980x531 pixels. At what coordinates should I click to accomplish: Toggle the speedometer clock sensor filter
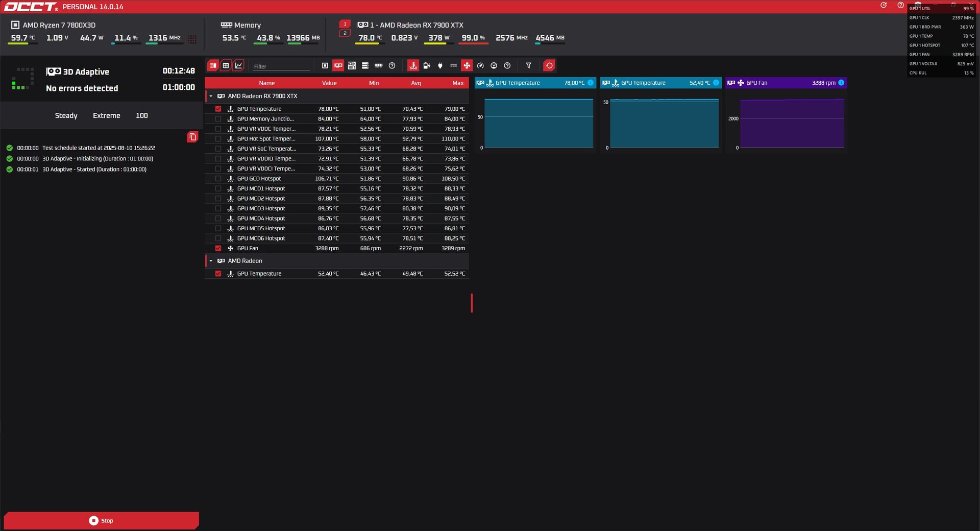[480, 65]
